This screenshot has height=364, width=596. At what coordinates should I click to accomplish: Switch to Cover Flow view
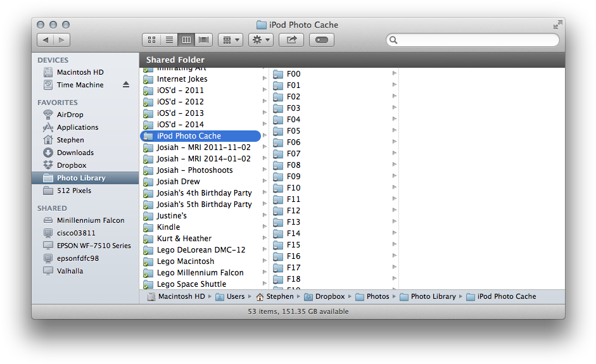(204, 40)
